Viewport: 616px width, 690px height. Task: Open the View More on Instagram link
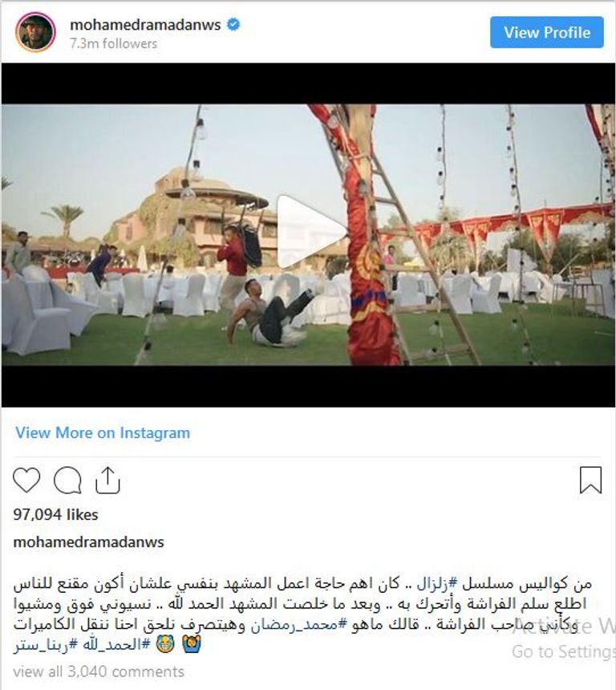tap(103, 432)
